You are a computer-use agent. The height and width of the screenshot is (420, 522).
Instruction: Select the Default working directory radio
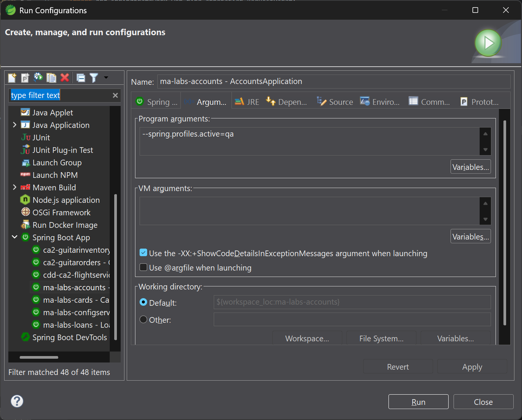coord(143,302)
